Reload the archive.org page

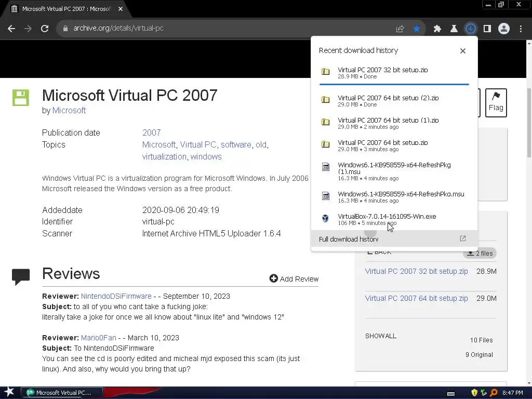click(45, 29)
